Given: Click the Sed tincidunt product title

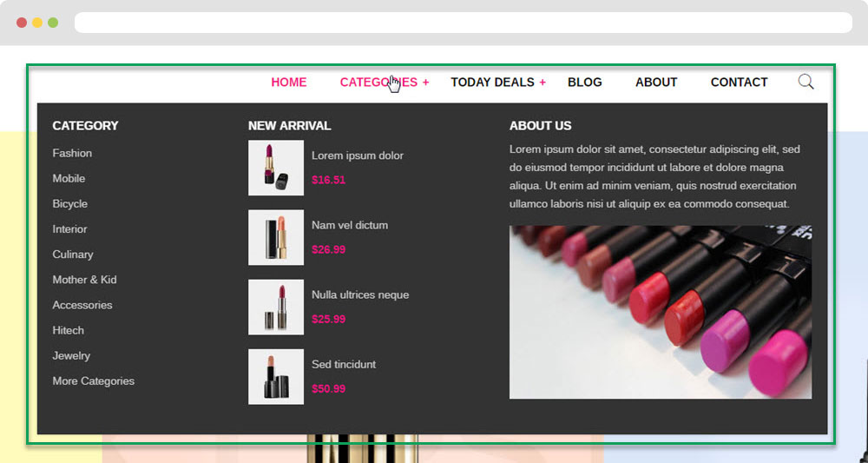Looking at the screenshot, I should (343, 365).
